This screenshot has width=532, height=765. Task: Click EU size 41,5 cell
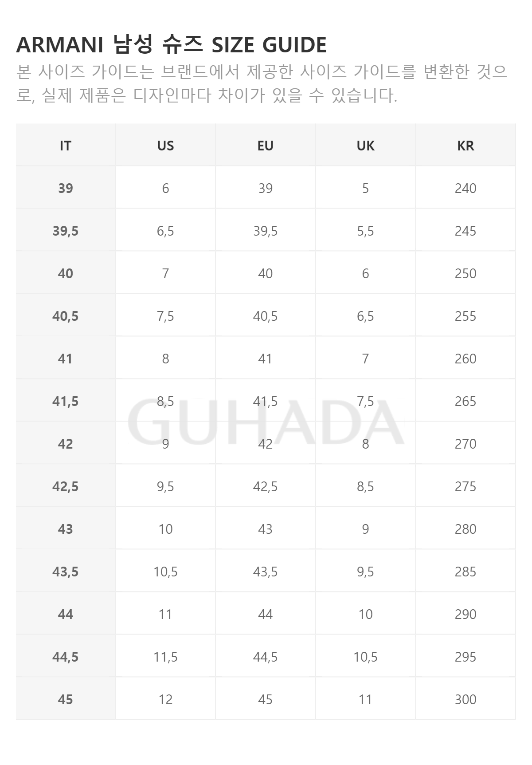click(265, 401)
